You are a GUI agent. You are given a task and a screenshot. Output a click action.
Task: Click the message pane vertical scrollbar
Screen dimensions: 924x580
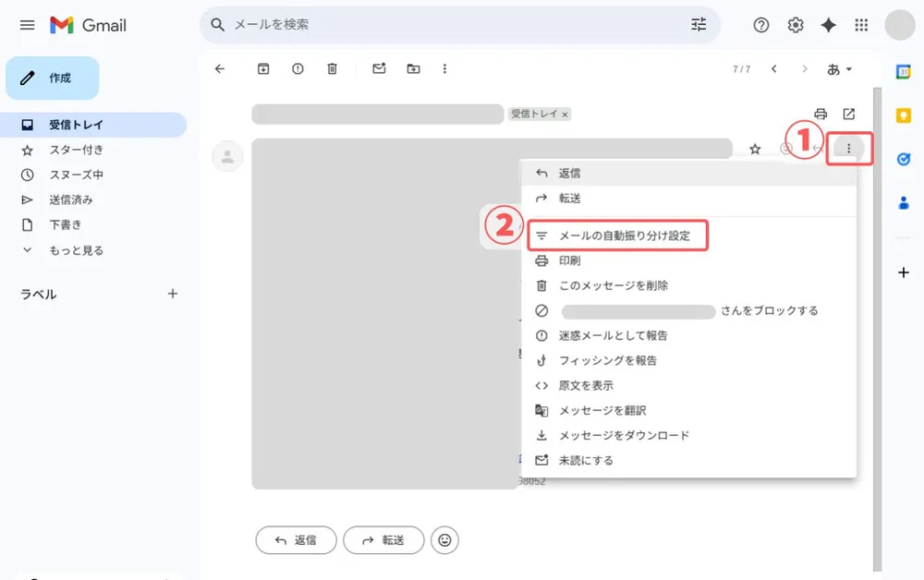tap(877, 330)
